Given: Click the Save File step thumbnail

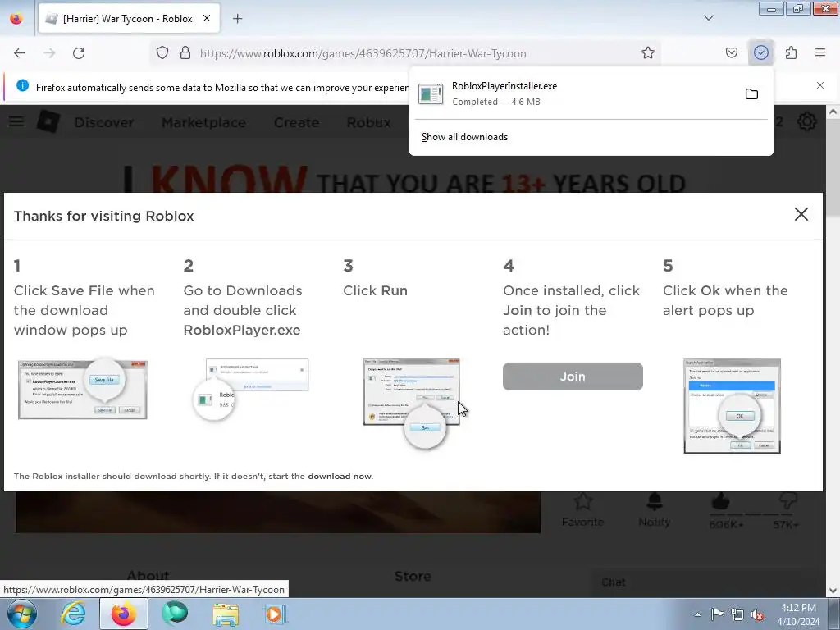Looking at the screenshot, I should 83,388.
